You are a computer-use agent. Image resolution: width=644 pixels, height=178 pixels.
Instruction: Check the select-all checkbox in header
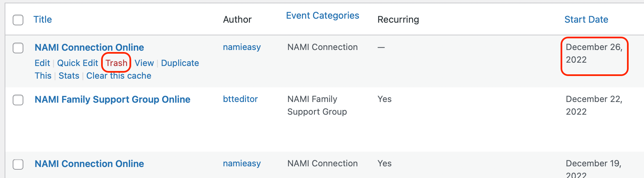[18, 20]
